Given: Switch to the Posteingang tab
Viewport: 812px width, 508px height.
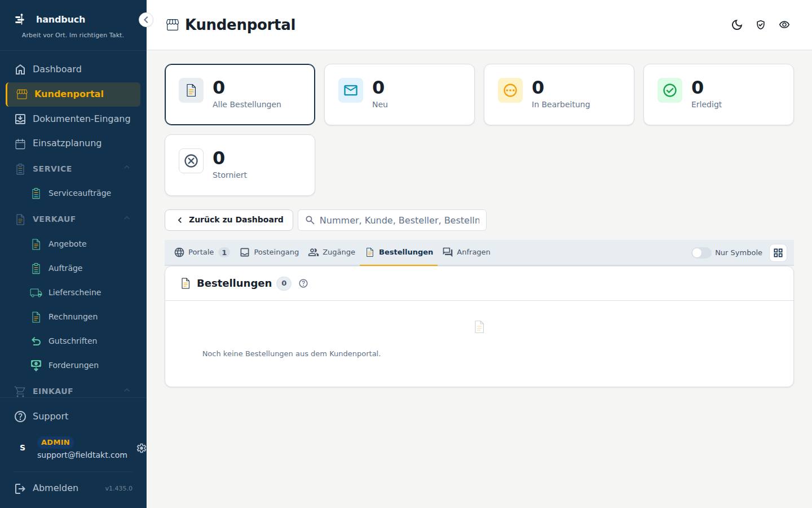Looking at the screenshot, I should [x=270, y=252].
